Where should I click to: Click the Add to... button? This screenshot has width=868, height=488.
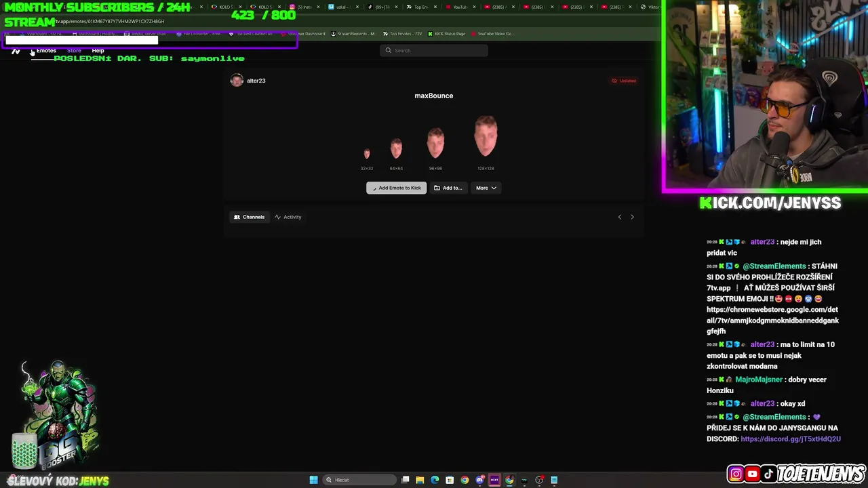point(448,188)
